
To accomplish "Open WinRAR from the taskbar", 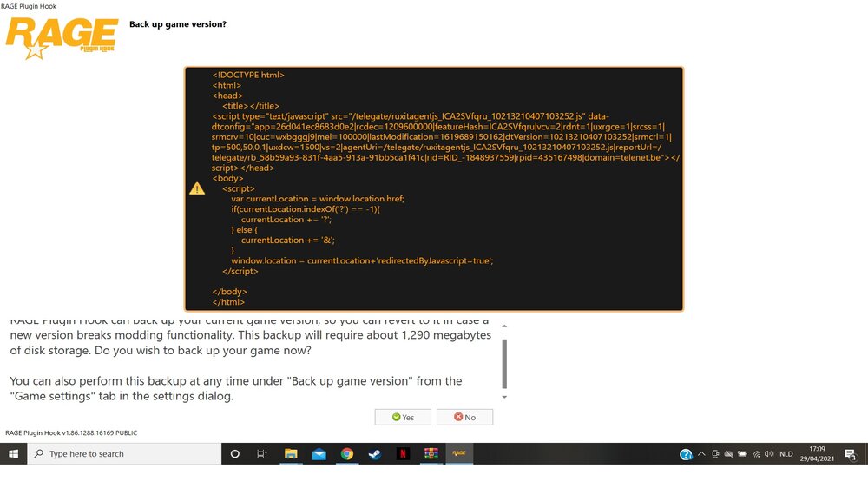I will pyautogui.click(x=431, y=453).
